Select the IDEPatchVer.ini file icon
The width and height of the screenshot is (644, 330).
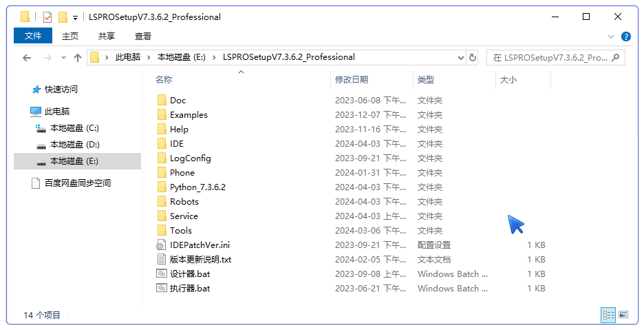(162, 245)
